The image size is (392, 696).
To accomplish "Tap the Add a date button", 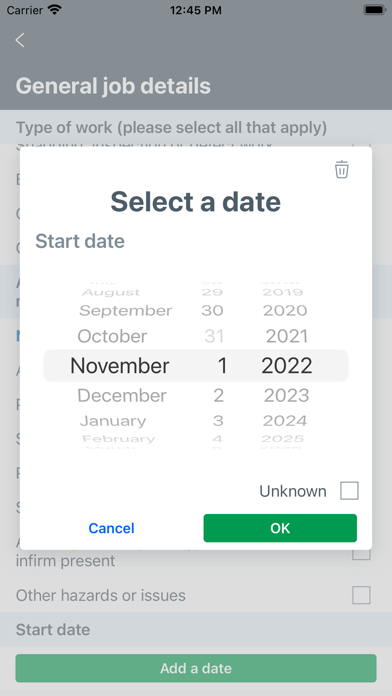I will 196,668.
